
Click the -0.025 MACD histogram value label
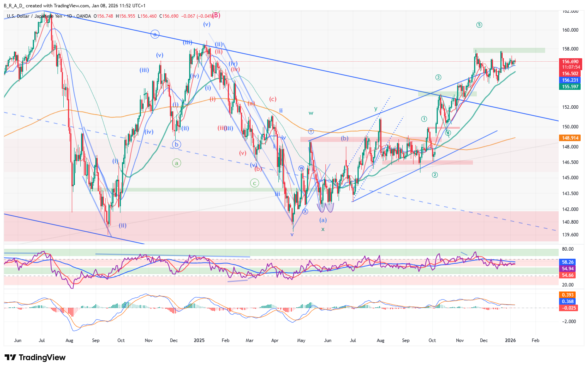click(x=568, y=308)
